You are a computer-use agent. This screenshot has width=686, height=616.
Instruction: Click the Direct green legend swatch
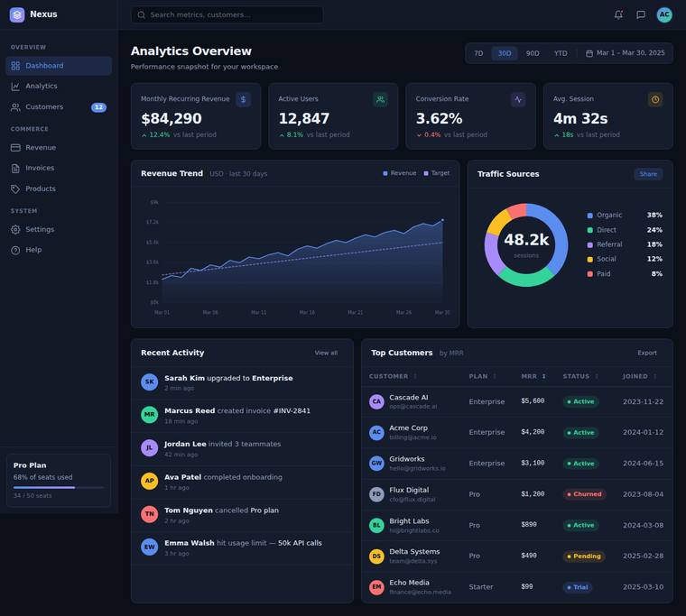coord(589,230)
